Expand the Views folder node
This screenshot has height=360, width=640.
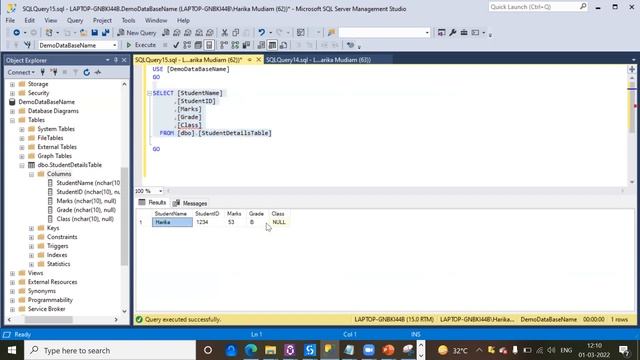[x=12, y=273]
